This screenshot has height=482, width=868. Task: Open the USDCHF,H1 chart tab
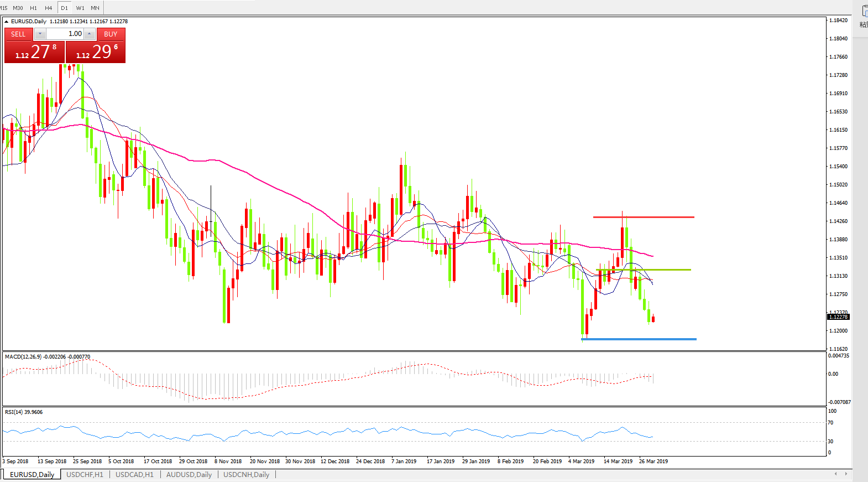85,474
